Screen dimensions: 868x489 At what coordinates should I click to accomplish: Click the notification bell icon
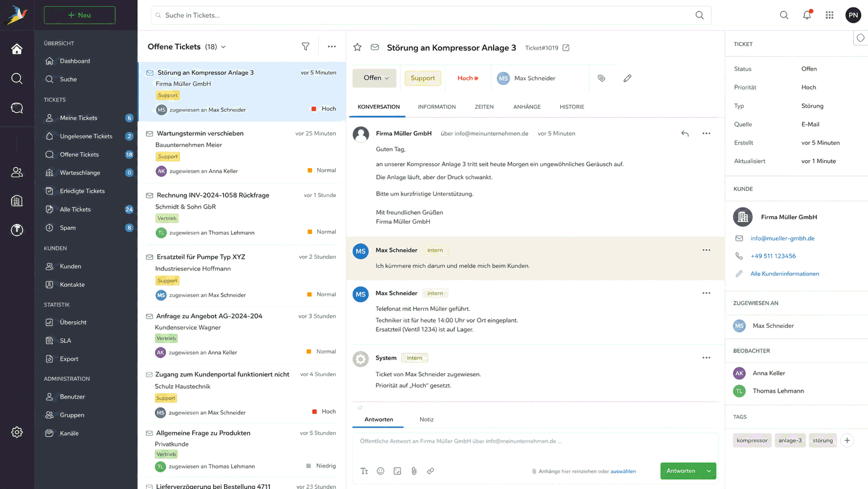(807, 15)
